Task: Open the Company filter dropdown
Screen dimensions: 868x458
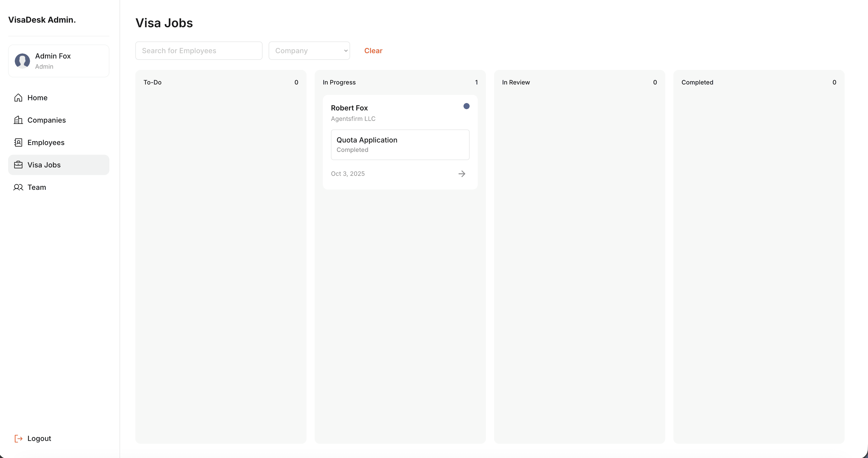Action: [309, 51]
